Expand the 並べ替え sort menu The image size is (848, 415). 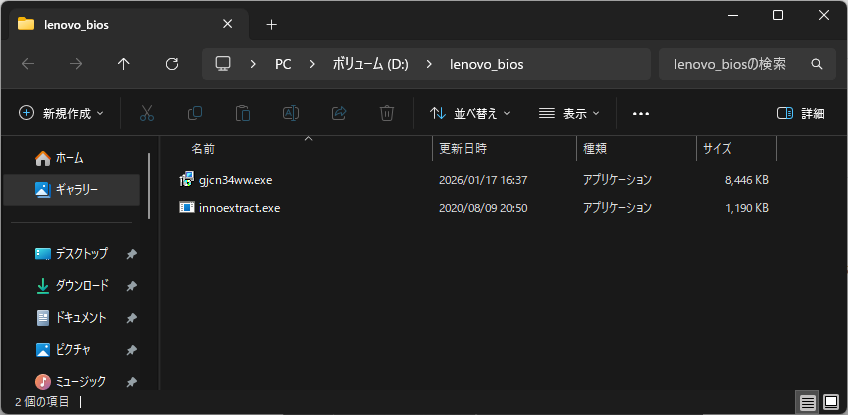coord(470,113)
